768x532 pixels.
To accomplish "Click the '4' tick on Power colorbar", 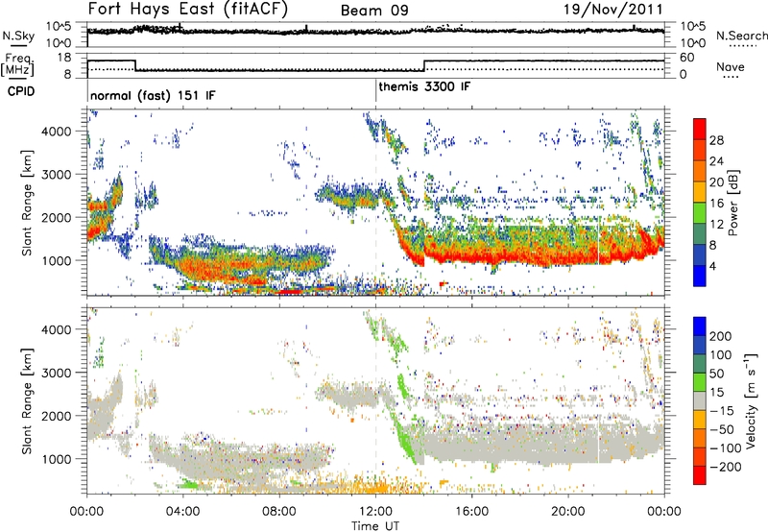I will coord(712,266).
